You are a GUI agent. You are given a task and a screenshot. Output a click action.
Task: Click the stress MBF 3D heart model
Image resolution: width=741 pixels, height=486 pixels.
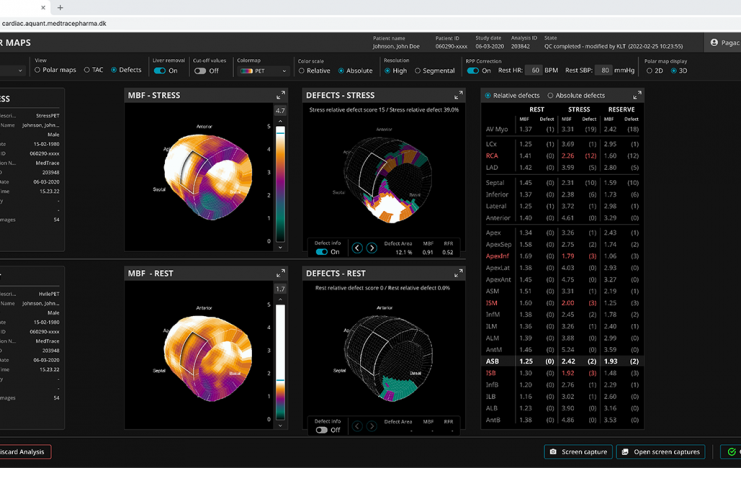point(207,177)
